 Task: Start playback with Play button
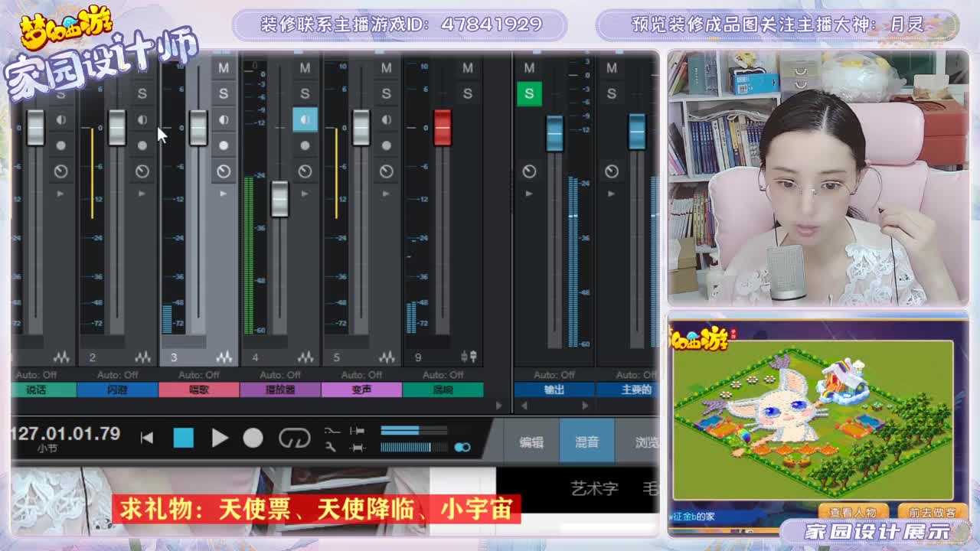pos(220,438)
